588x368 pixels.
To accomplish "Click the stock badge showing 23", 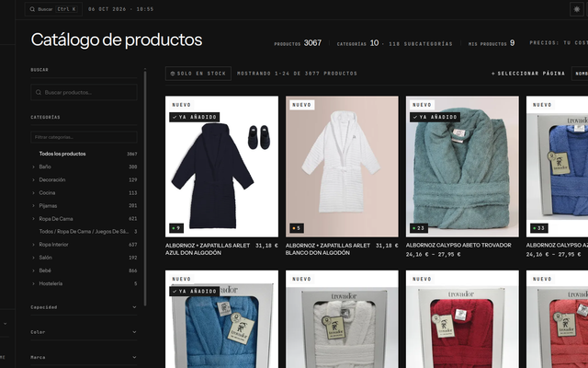I will click(419, 228).
